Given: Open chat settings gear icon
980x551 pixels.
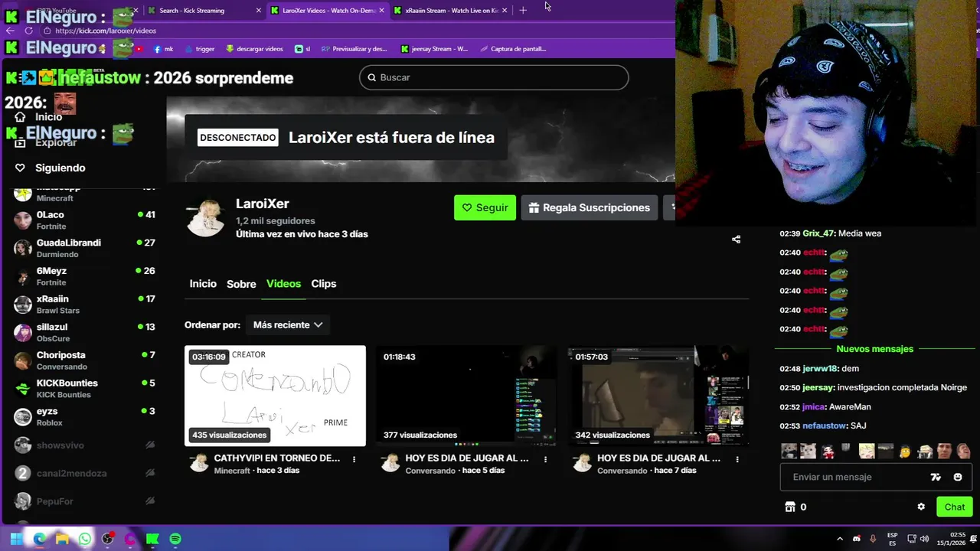Looking at the screenshot, I should pyautogui.click(x=921, y=507).
